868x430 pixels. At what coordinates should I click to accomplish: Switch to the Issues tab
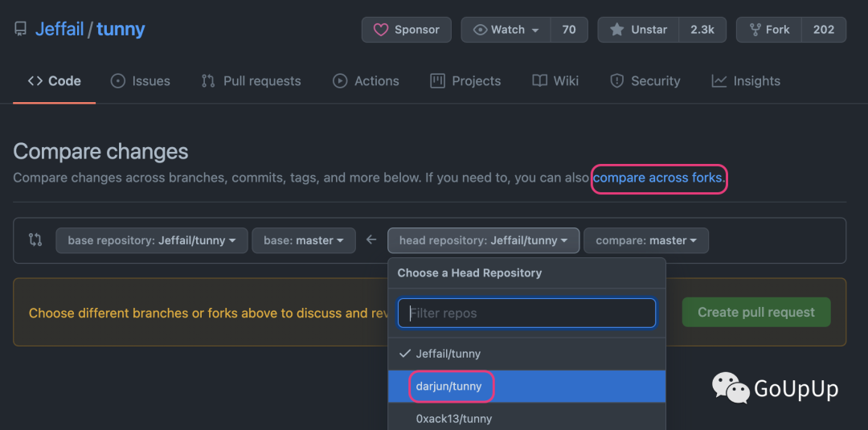click(140, 81)
